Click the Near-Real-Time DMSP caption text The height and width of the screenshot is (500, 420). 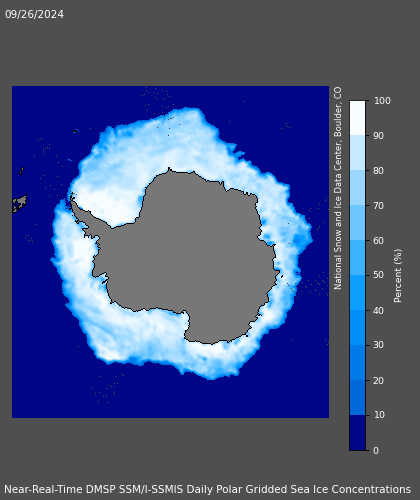[x=207, y=489]
